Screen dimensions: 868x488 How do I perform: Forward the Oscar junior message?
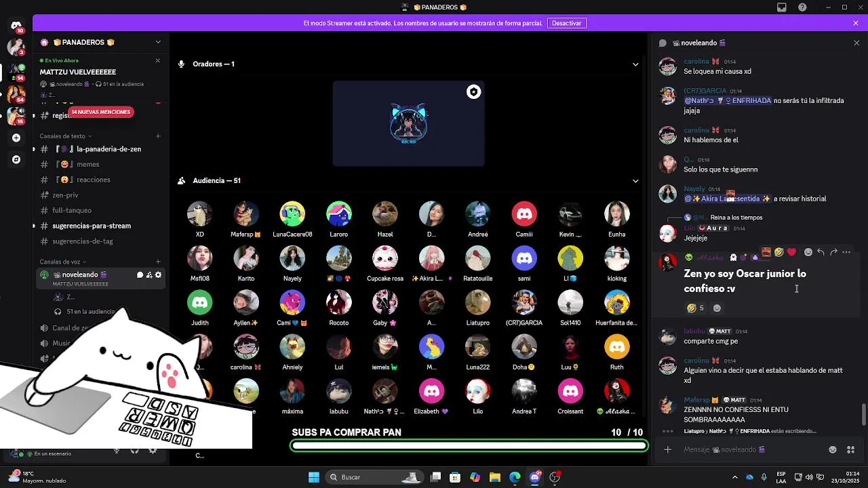coord(833,252)
